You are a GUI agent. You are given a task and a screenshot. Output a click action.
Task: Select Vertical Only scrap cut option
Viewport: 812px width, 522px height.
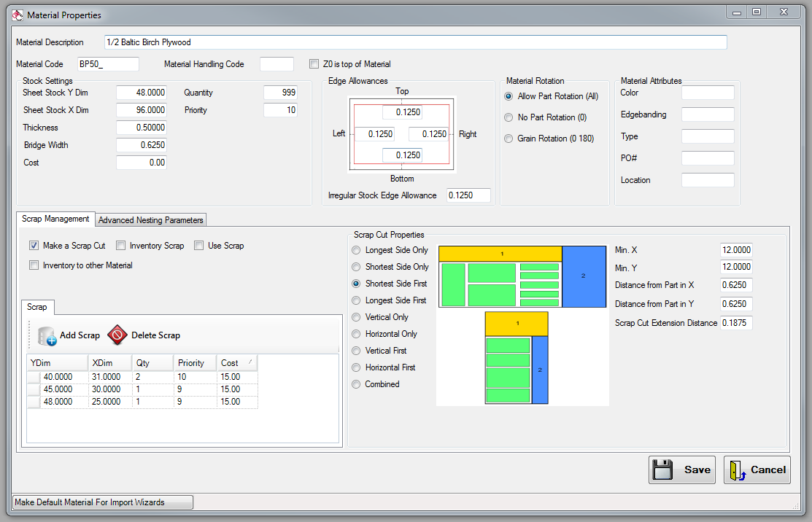point(356,317)
